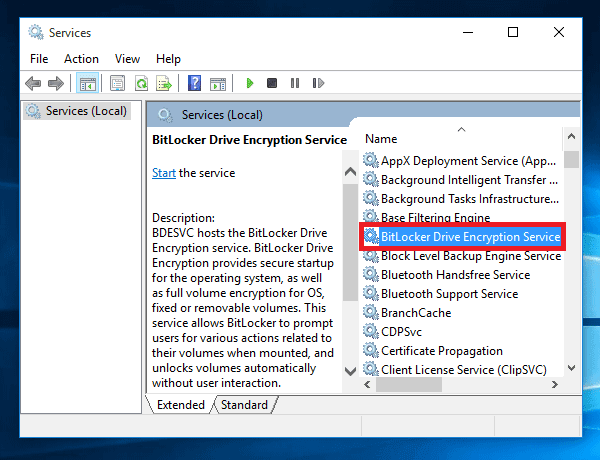Image resolution: width=600 pixels, height=460 pixels.
Task: Click gear icon of Bluetooth Support Service
Action: [x=370, y=293]
